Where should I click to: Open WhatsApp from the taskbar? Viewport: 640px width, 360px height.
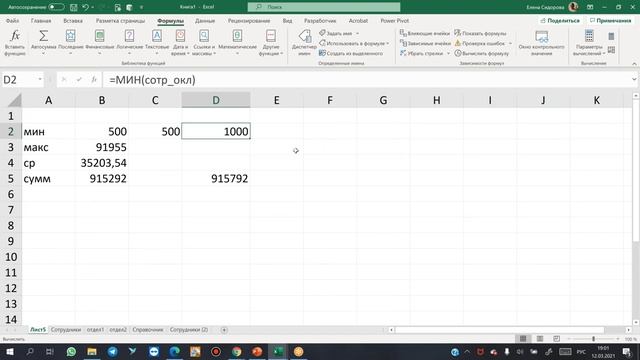click(x=71, y=351)
